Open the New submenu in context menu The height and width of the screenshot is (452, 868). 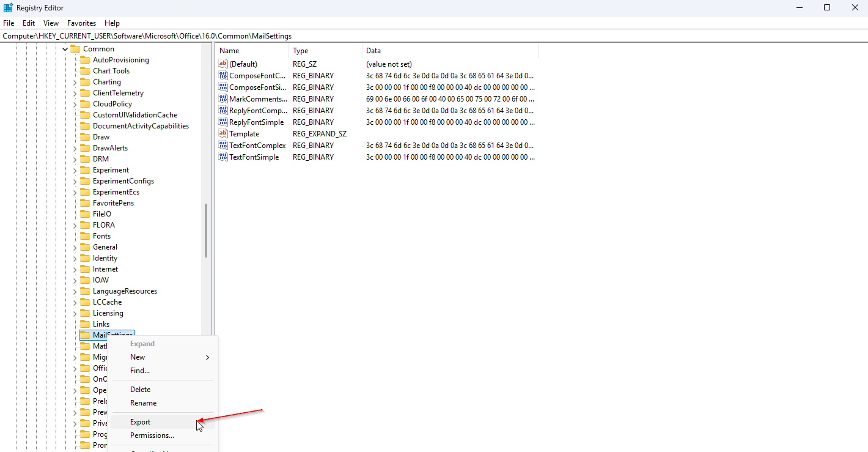(x=138, y=357)
